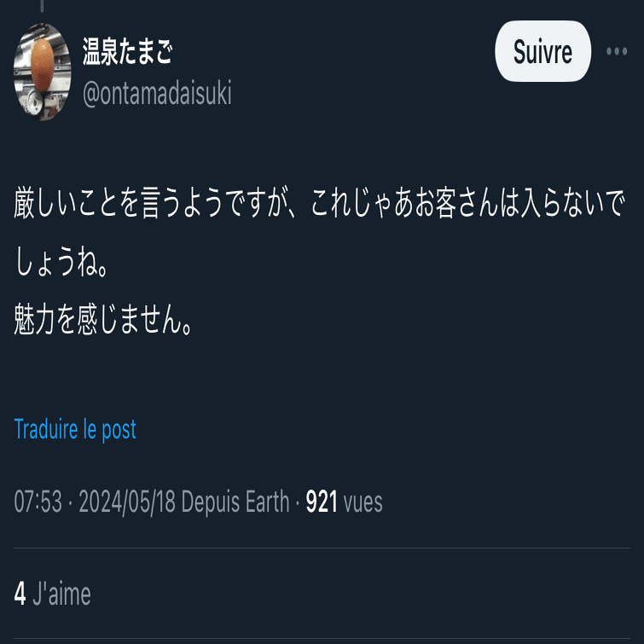This screenshot has height=644, width=644.
Task: Click Traduire le post link
Action: 75,430
